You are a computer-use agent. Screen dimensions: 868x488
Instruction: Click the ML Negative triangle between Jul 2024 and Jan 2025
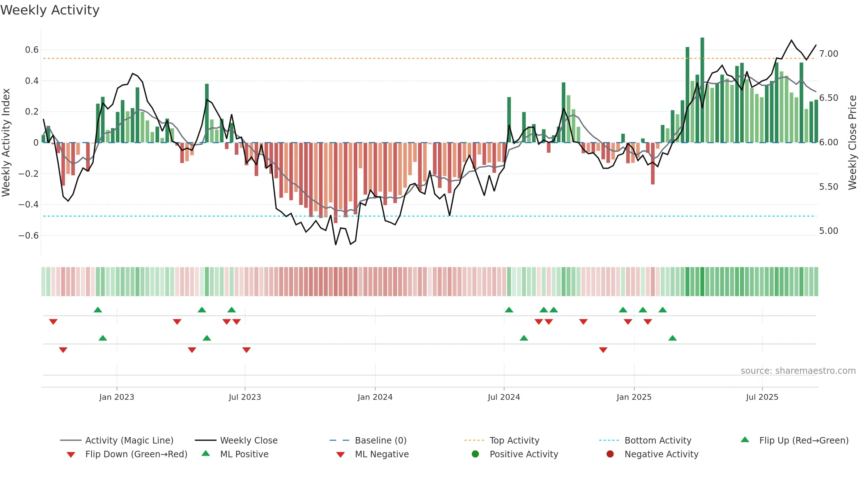603,350
